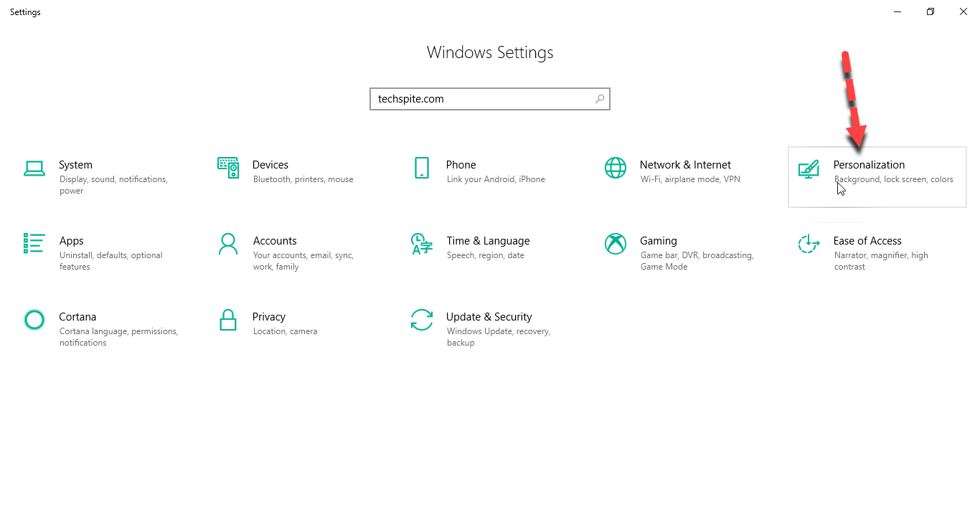Open Devices via its keyboard icon

click(x=228, y=168)
